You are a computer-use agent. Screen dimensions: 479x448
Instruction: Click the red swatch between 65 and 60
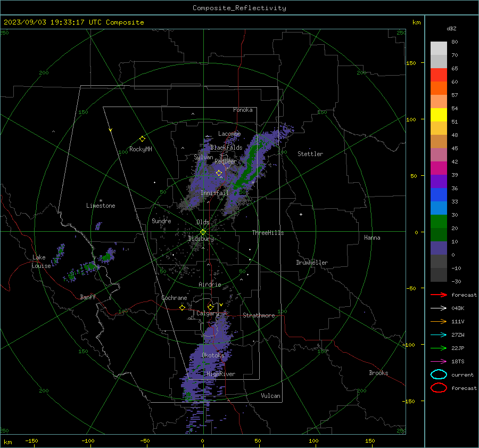coord(439,75)
